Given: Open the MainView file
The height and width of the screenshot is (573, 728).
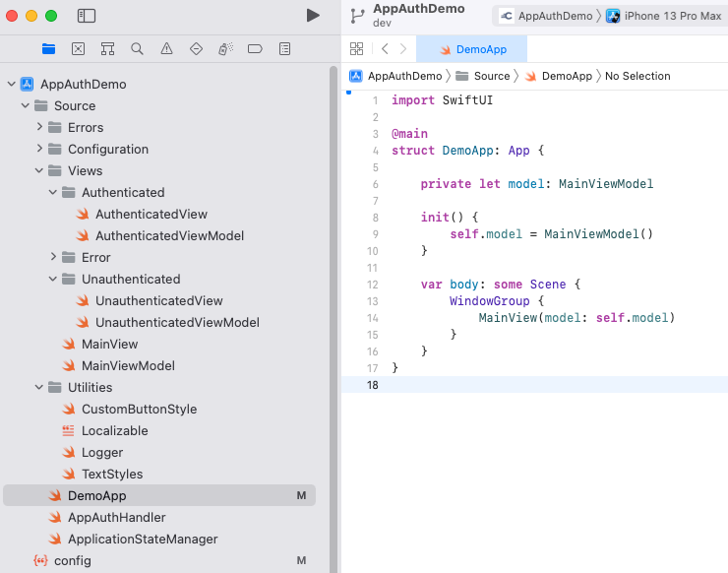Looking at the screenshot, I should coord(109,345).
